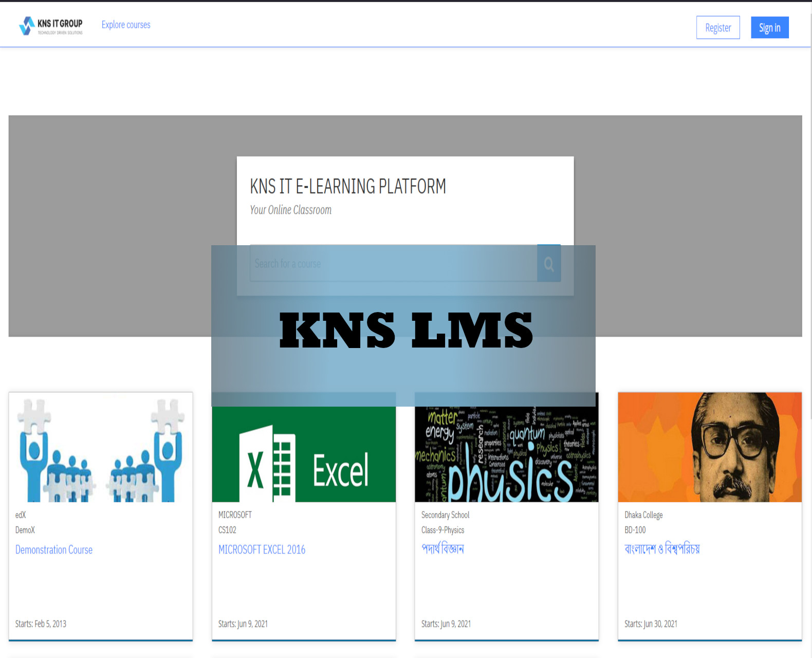Viewport: 812px width, 658px height.
Task: Click the Register button
Action: coord(718,28)
